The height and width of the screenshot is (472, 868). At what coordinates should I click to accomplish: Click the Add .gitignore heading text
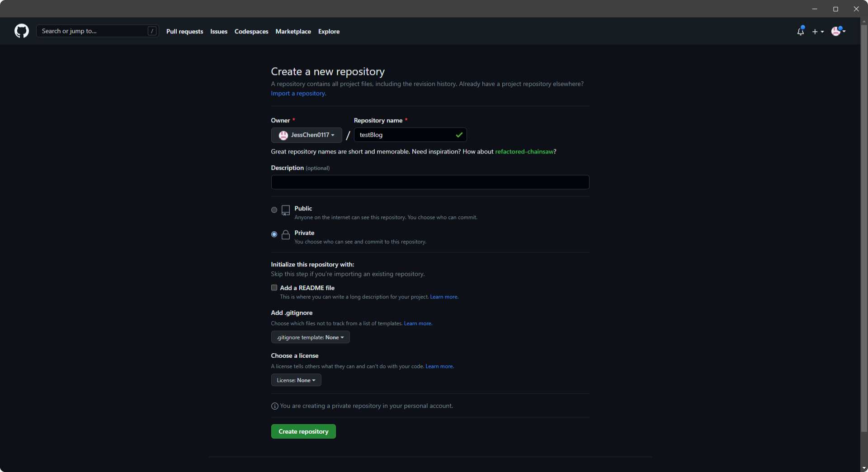292,313
